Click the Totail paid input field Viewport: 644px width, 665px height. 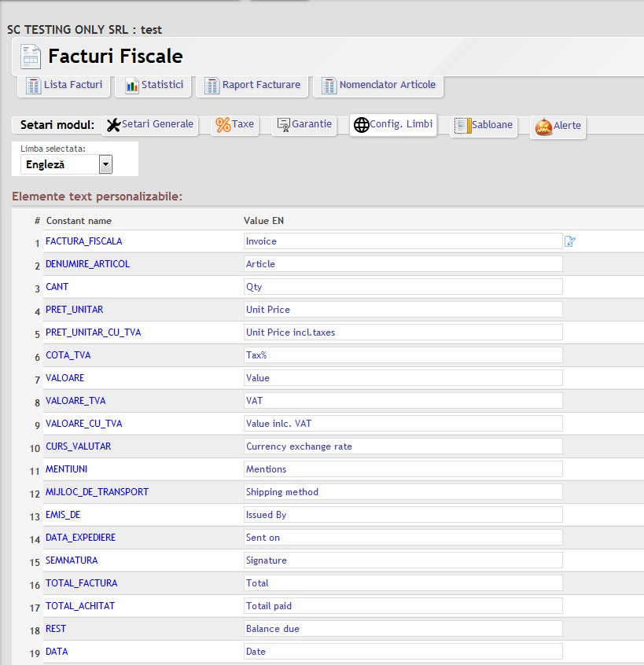(x=403, y=606)
